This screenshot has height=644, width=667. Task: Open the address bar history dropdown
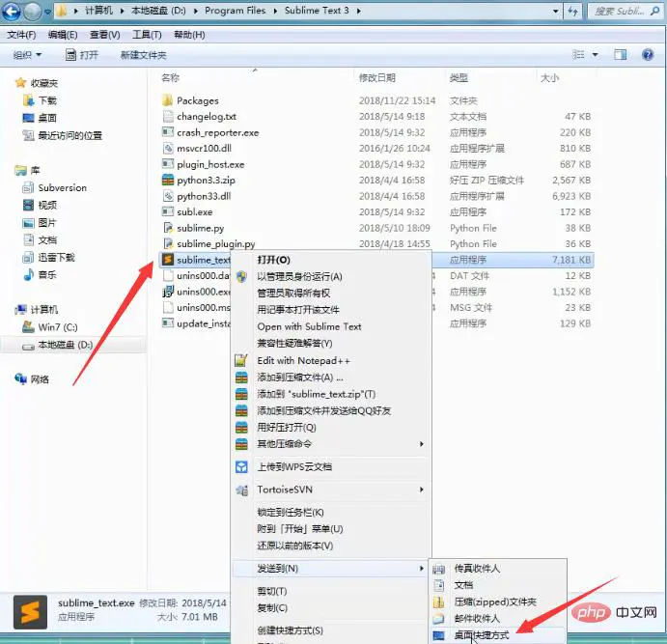(x=556, y=11)
